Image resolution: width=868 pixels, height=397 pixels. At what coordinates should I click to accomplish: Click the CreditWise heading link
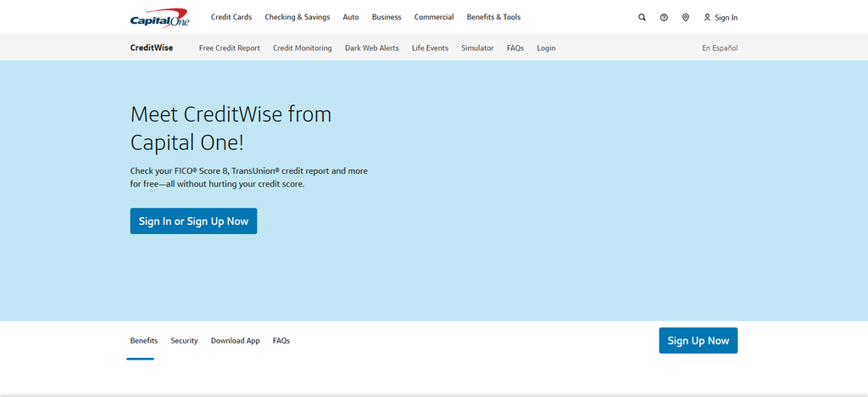coord(152,48)
